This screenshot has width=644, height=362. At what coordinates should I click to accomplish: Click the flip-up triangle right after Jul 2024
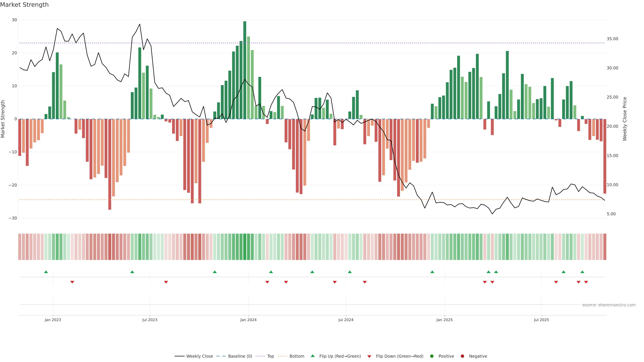[350, 272]
